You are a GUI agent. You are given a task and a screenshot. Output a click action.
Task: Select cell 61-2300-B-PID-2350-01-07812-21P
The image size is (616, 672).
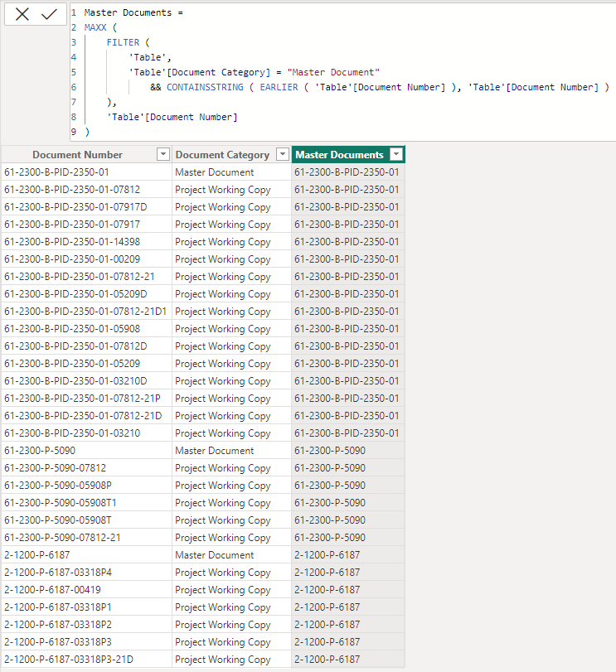click(86, 398)
